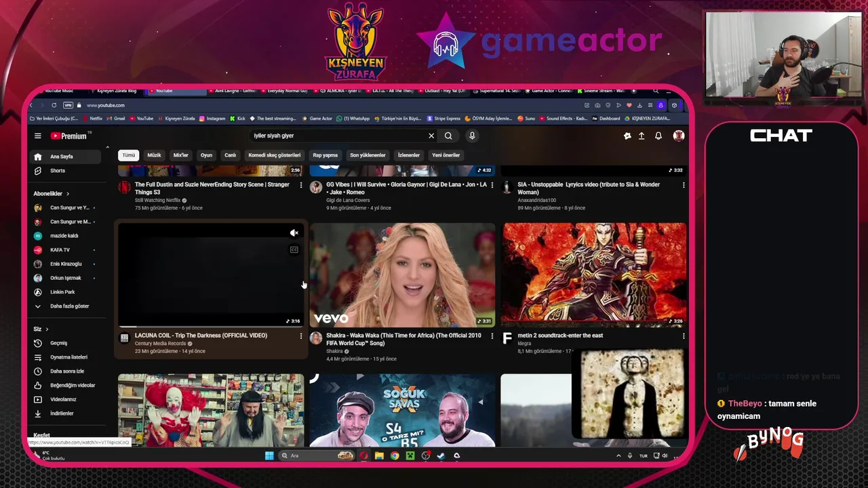Open Google Chrome from the taskbar
This screenshot has width=868, height=488.
coord(395,455)
